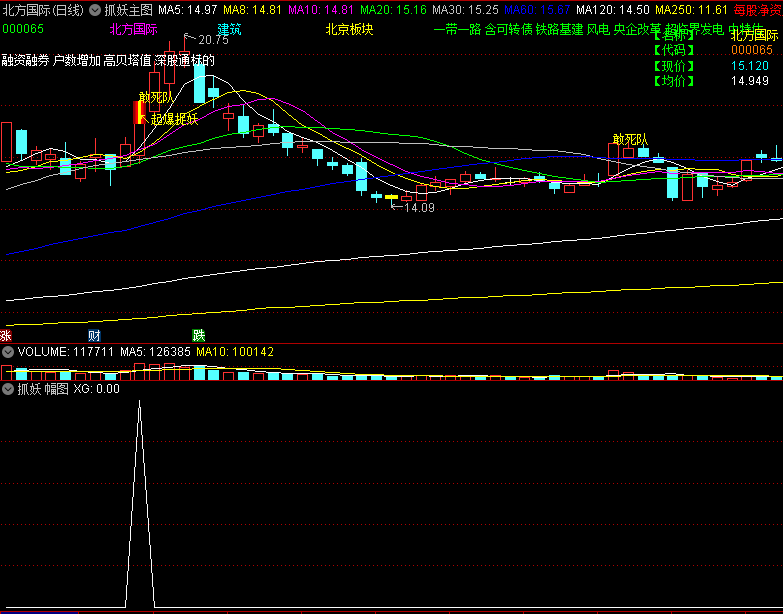Click the 【现价】 label
Image resolution: width=783 pixels, height=614 pixels.
coord(674,65)
